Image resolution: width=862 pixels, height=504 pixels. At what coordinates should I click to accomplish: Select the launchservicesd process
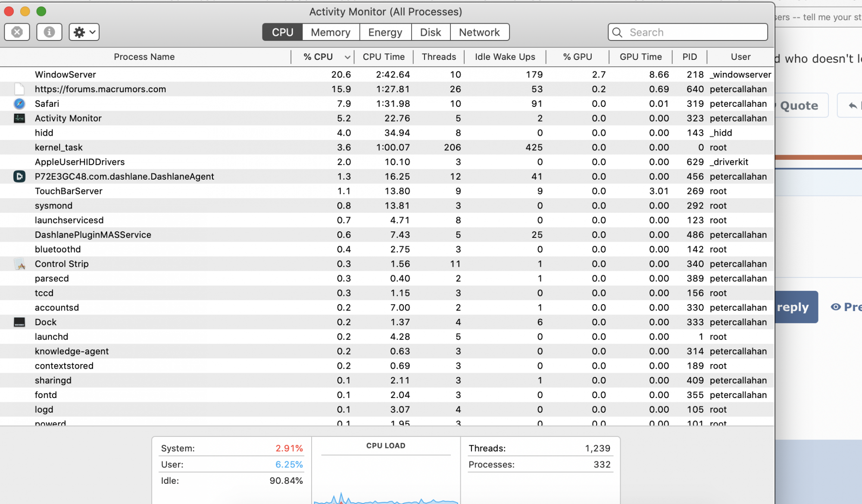click(387, 220)
